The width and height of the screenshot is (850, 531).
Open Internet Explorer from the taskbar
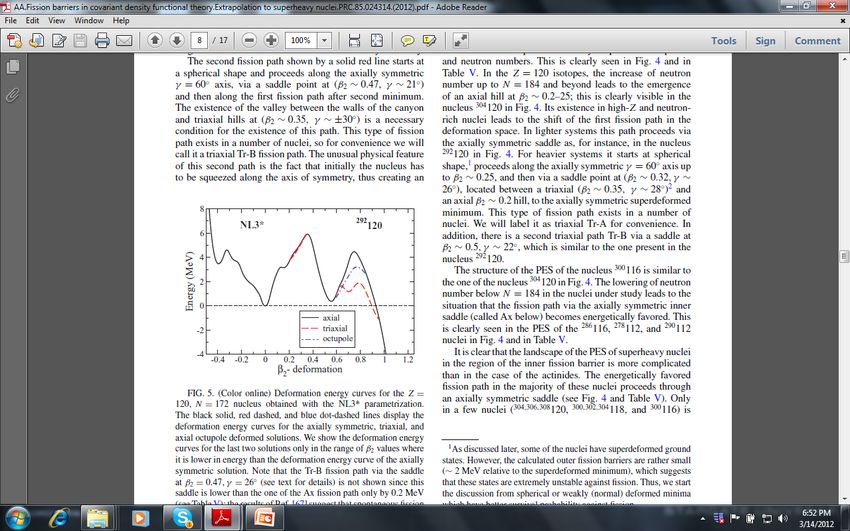tap(59, 518)
